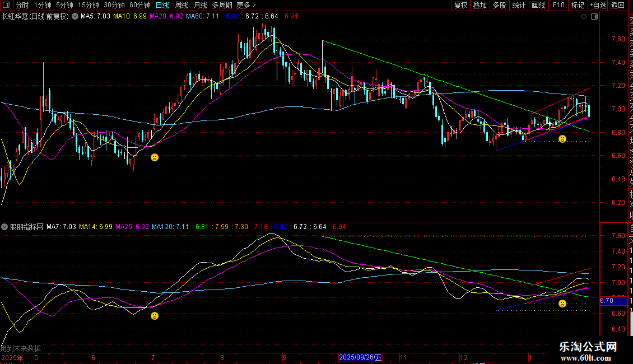Screen dimensions: 633x364
Task: Open the 多股 multi-stock view
Action: click(x=499, y=5)
